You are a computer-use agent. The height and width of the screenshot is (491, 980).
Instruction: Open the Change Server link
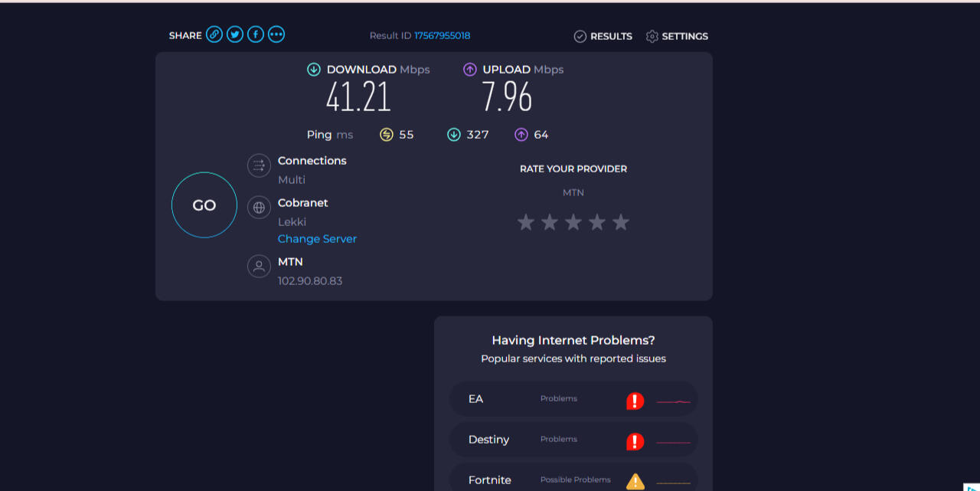tap(317, 239)
